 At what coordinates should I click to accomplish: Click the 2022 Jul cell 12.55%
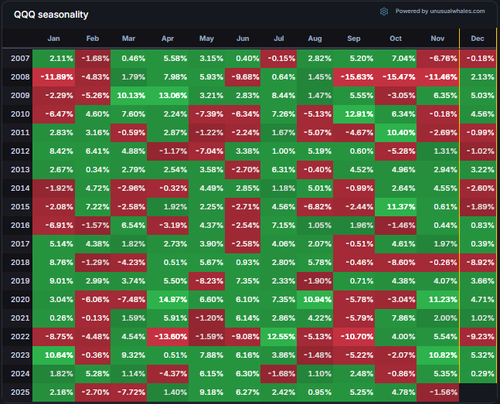(279, 337)
